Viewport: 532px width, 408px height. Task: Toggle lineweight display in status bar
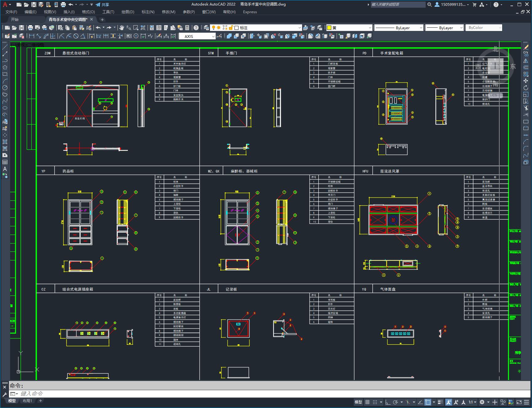coord(440,402)
